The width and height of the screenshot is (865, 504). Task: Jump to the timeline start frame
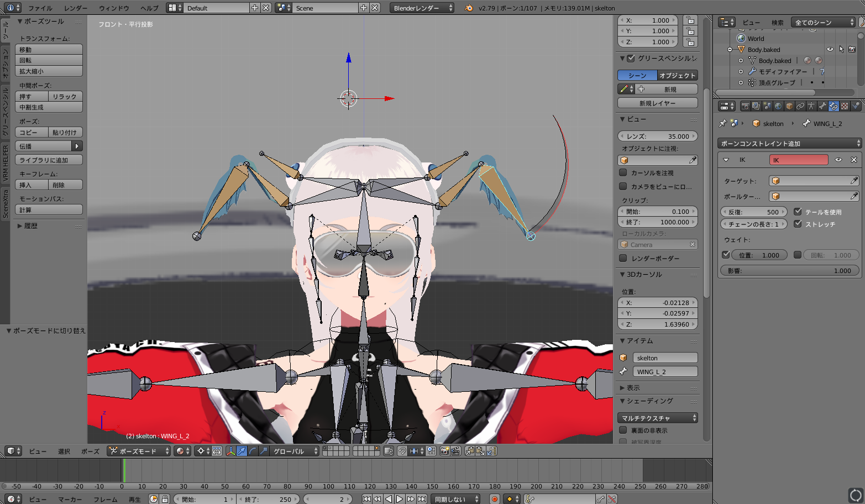click(x=366, y=499)
